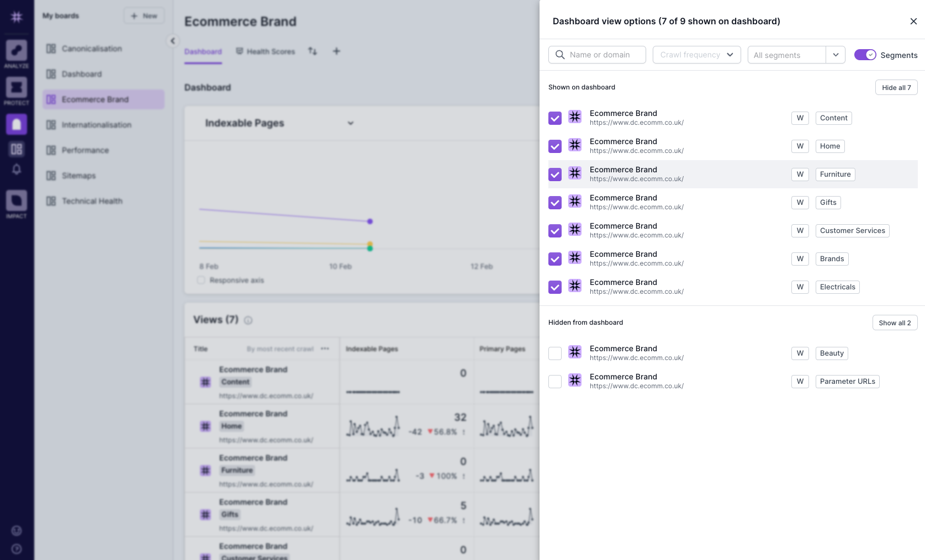Uncheck the Furniture segment row checkbox
925x560 pixels.
click(554, 174)
